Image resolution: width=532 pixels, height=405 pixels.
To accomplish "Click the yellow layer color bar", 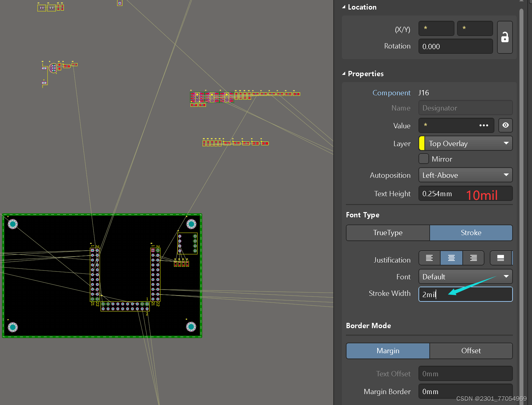I will [422, 143].
